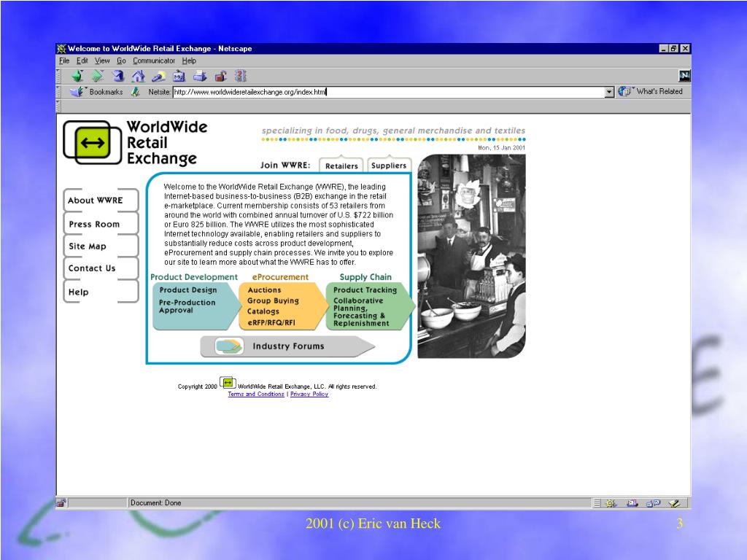
Task: Click Collaborative Planning, Forecasting & Replenishment link
Action: tap(361, 312)
